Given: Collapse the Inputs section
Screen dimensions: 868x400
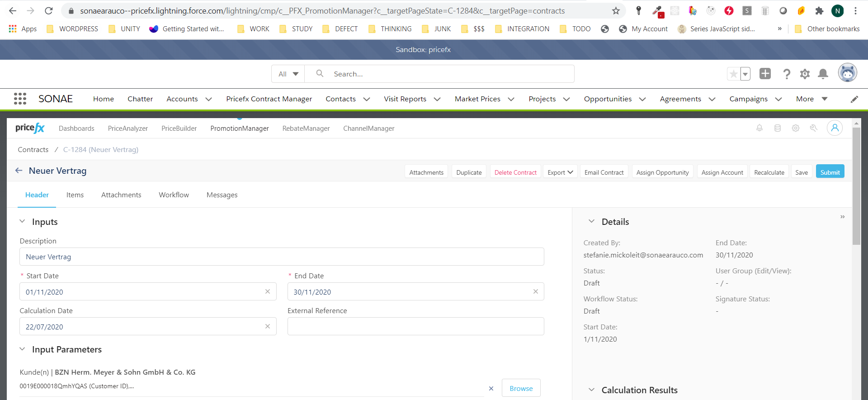Looking at the screenshot, I should pyautogui.click(x=22, y=222).
